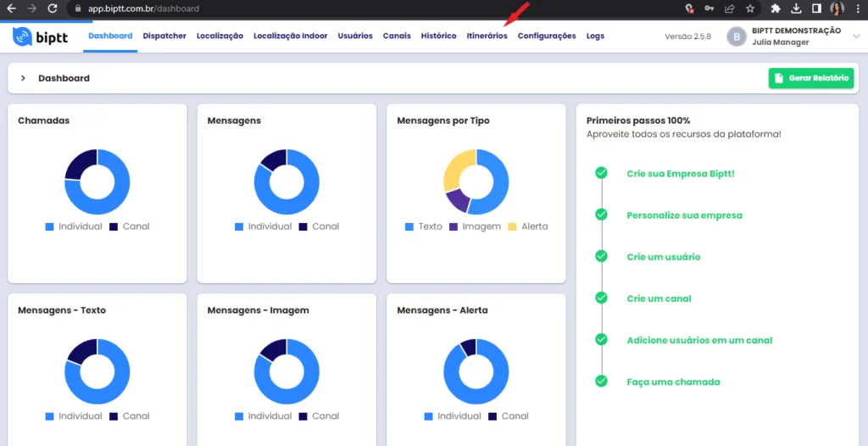Toggle Canal legend in Mensagens chart
The image size is (868, 446).
point(319,226)
